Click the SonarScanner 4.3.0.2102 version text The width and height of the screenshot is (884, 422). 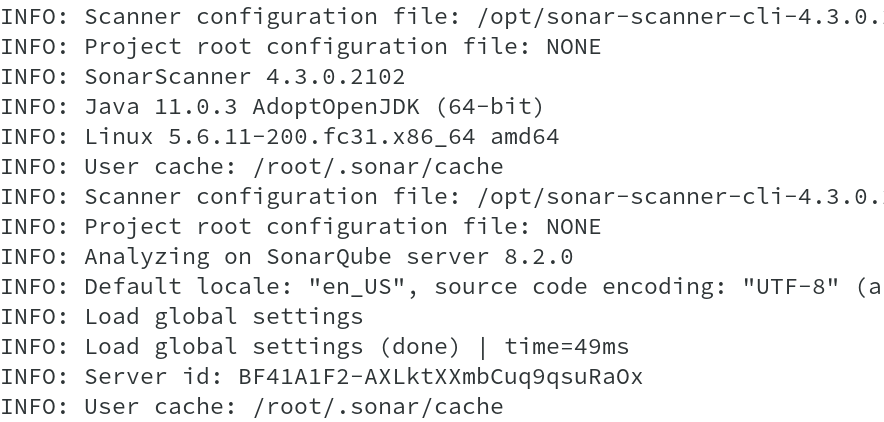[245, 76]
